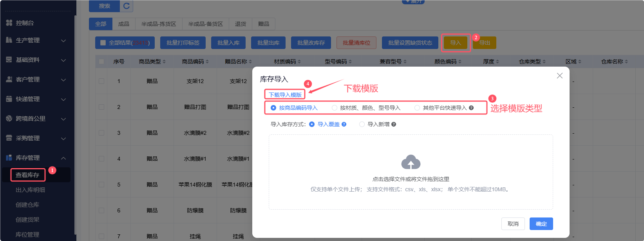This screenshot has width=644, height=241.
Task: Click the cloud upload icon
Action: tap(411, 162)
